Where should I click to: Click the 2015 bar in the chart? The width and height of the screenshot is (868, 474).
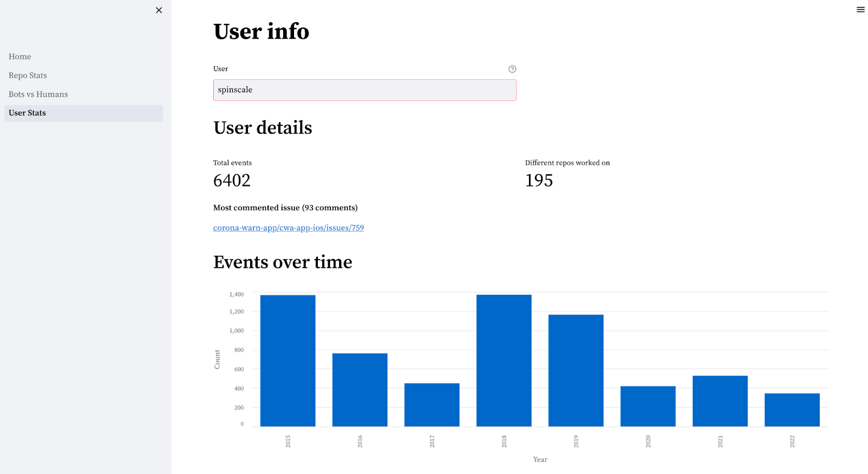coord(288,361)
